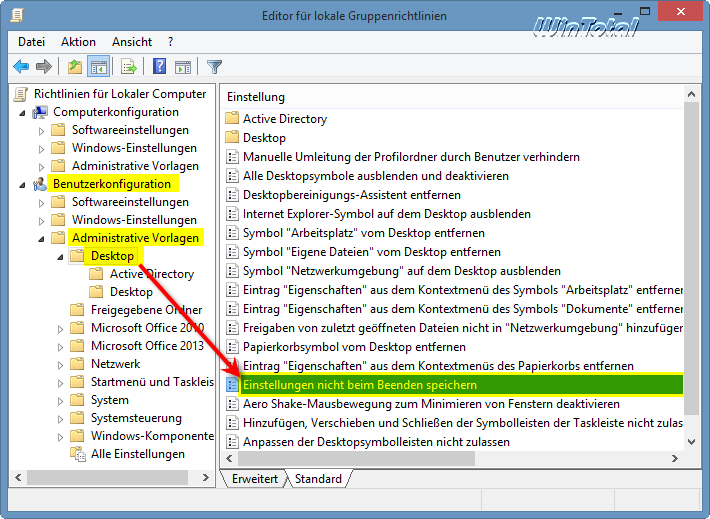The height and width of the screenshot is (519, 710).
Task: Click the app icon in the title bar
Action: (17, 16)
